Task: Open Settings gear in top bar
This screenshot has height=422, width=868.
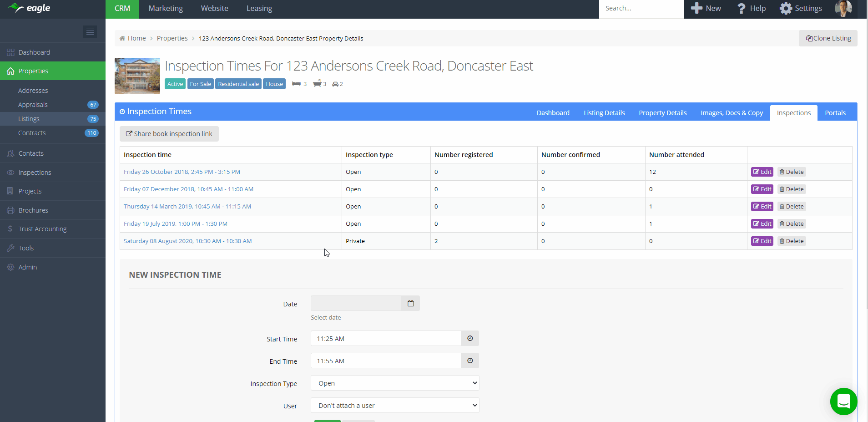Action: [x=786, y=9]
